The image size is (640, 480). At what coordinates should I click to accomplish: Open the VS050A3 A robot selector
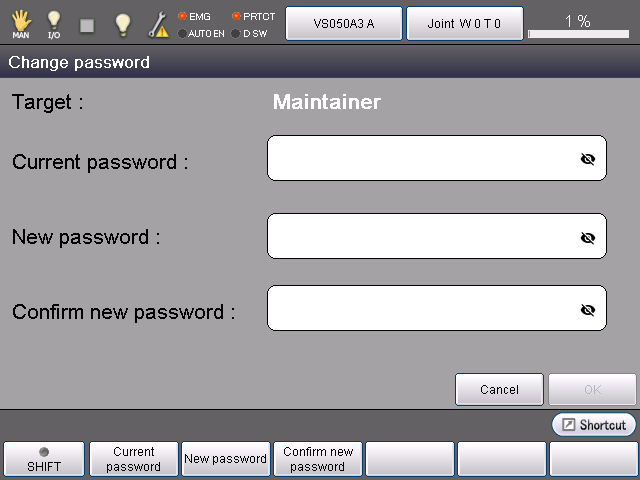tap(344, 23)
